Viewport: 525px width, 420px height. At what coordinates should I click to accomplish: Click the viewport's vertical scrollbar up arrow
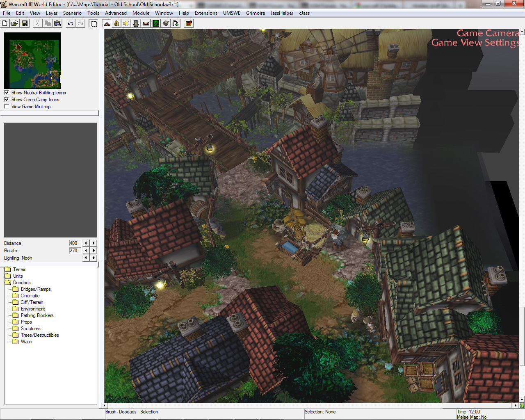pyautogui.click(x=522, y=32)
